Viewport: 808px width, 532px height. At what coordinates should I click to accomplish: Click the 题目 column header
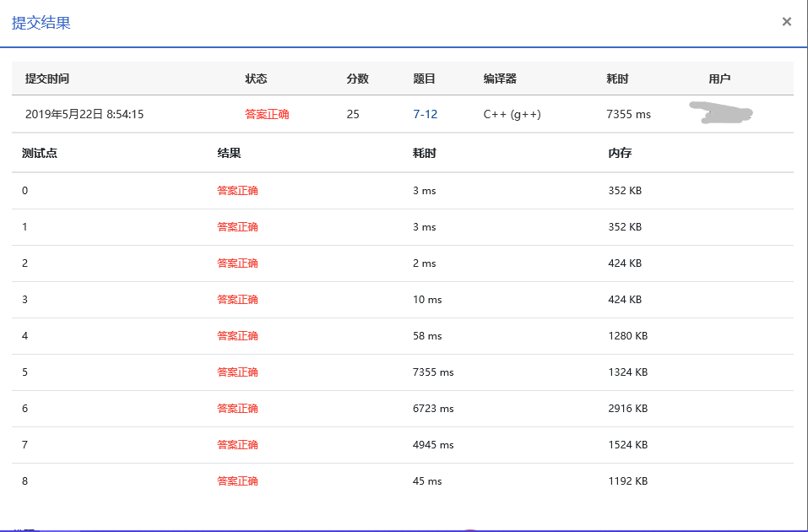(425, 79)
